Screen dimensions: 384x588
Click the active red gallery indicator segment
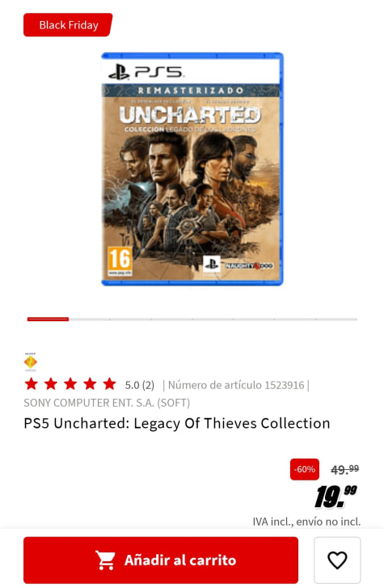[x=48, y=319]
